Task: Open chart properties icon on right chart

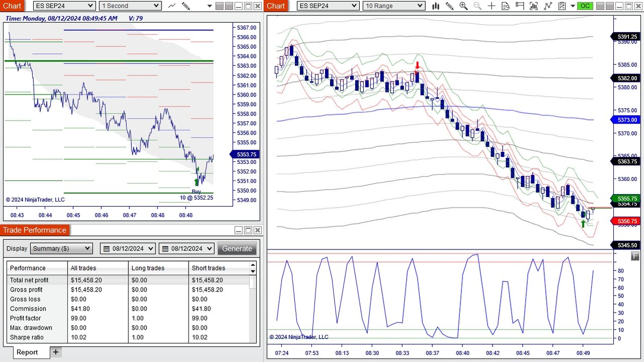Action: point(562,6)
